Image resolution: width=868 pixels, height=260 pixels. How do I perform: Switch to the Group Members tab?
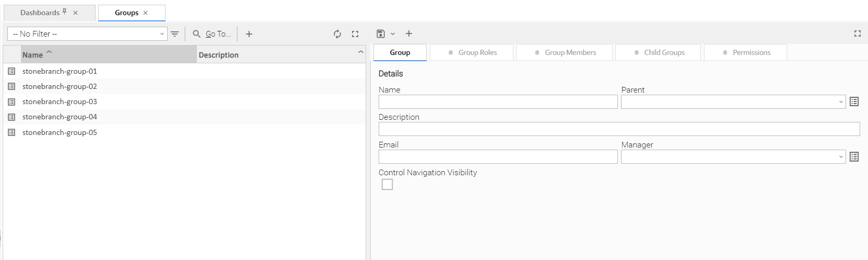coord(566,52)
